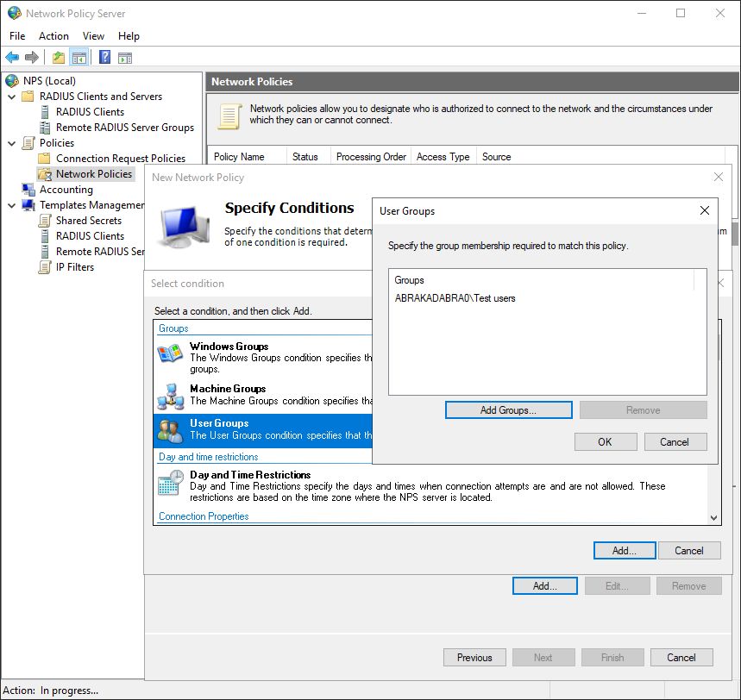
Task: Click the Forward arrow toolbar icon
Action: click(31, 58)
